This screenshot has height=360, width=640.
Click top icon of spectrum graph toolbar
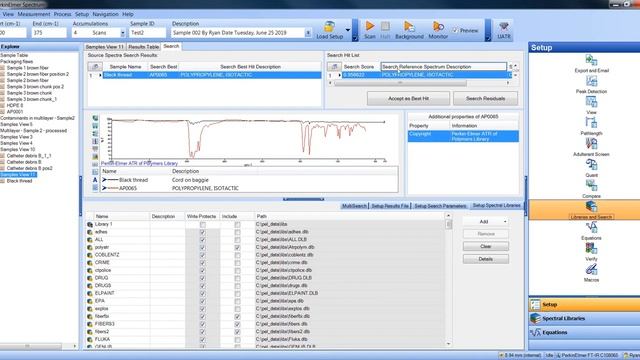(x=95, y=118)
